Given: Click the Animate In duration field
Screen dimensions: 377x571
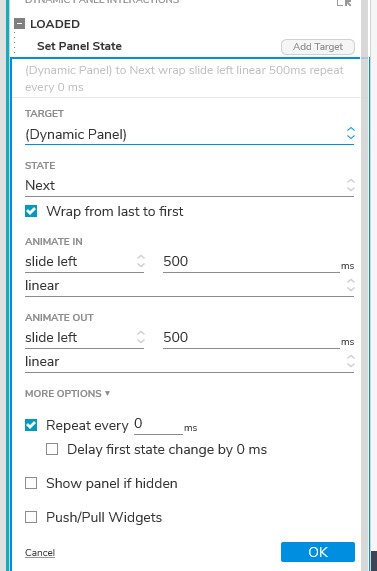Looking at the screenshot, I should [x=251, y=261].
